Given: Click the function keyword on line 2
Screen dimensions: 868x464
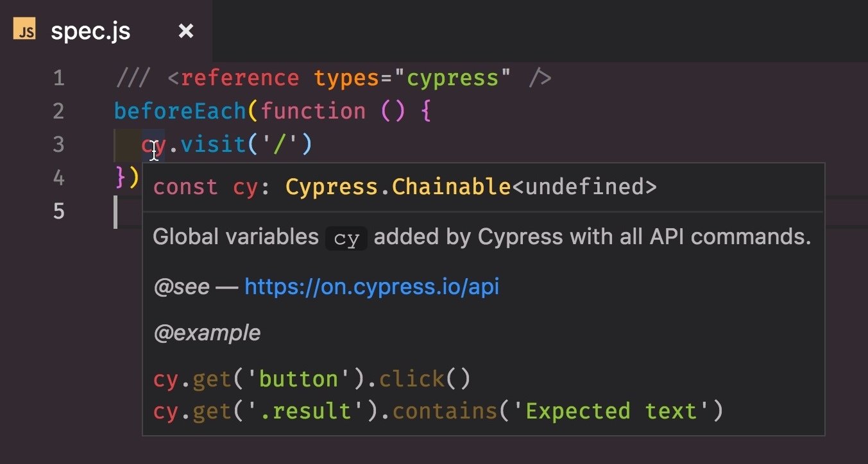Looking at the screenshot, I should [313, 112].
